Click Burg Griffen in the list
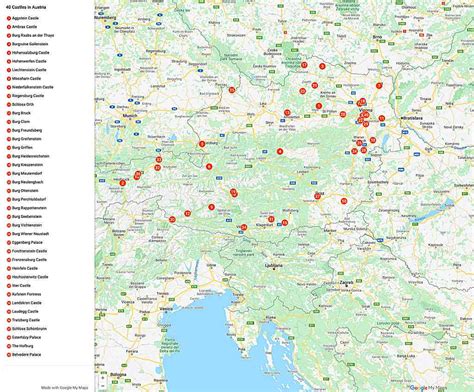 pos(22,148)
